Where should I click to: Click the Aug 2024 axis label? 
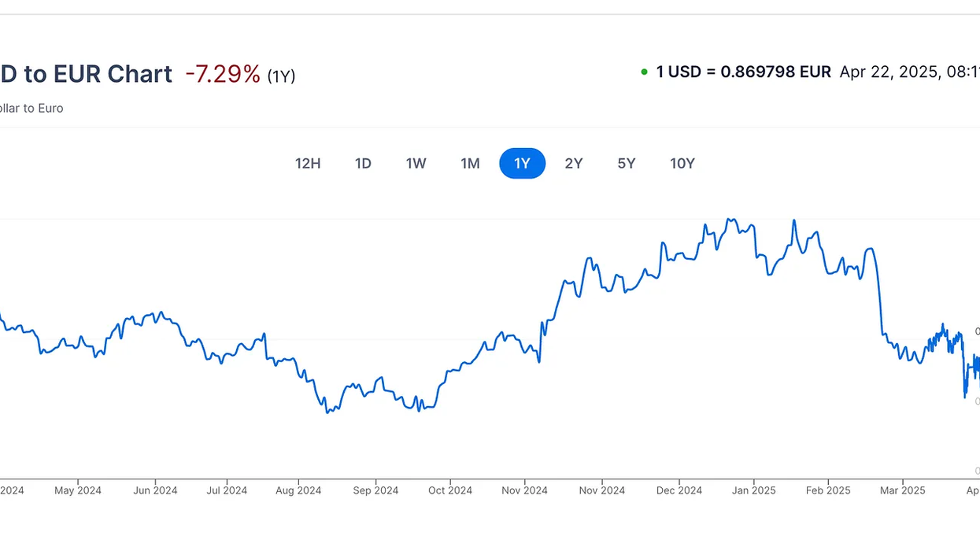[x=298, y=490]
